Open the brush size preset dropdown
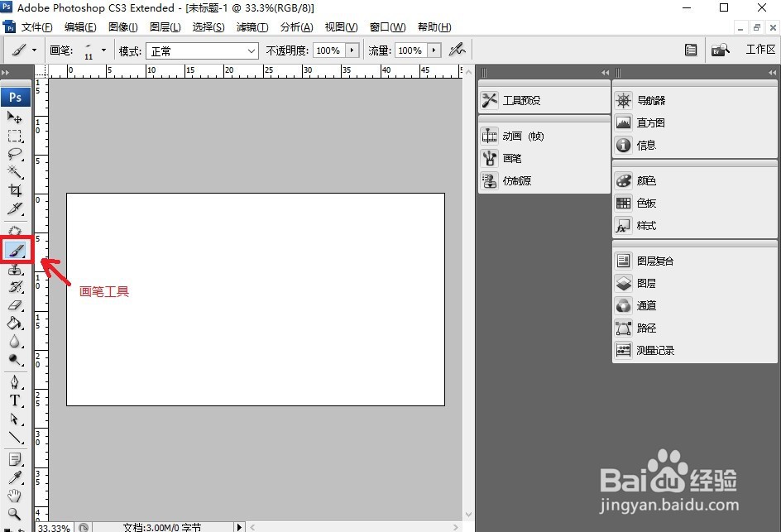The image size is (781, 532). click(x=103, y=50)
